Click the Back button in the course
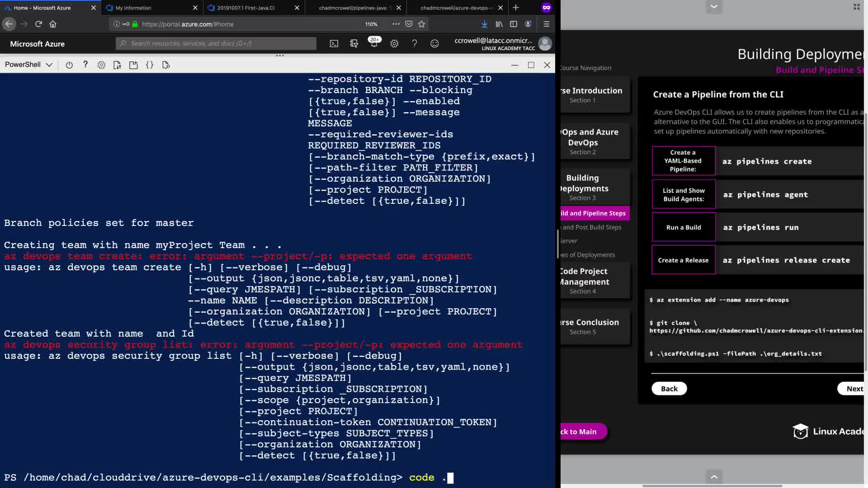The image size is (868, 488). pos(669,389)
